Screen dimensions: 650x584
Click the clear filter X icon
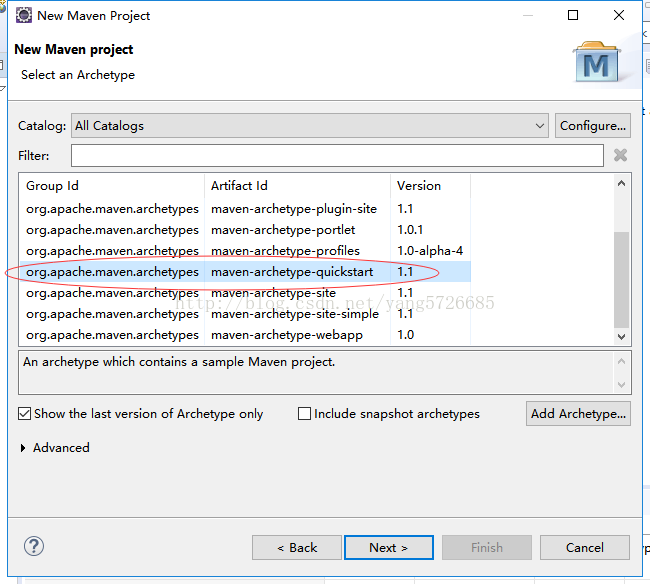(620, 155)
